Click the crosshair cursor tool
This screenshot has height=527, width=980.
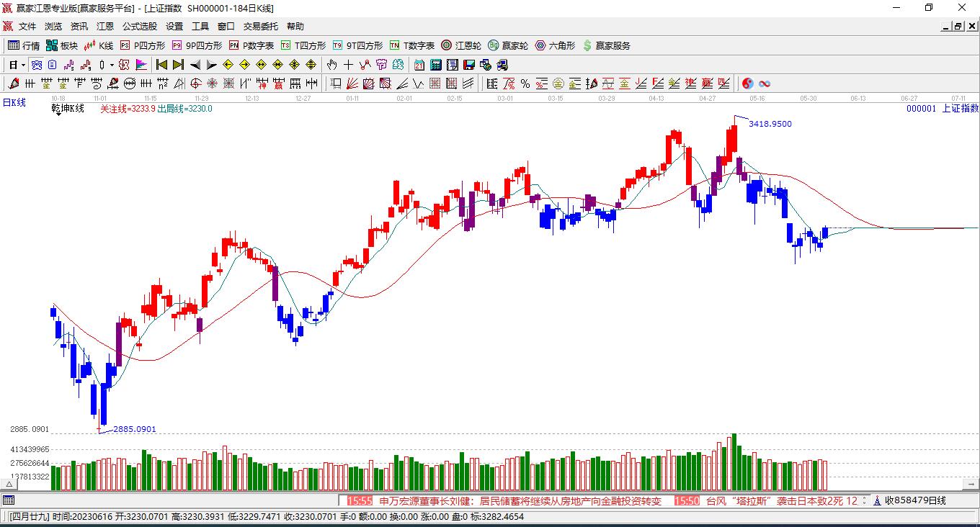tap(349, 65)
